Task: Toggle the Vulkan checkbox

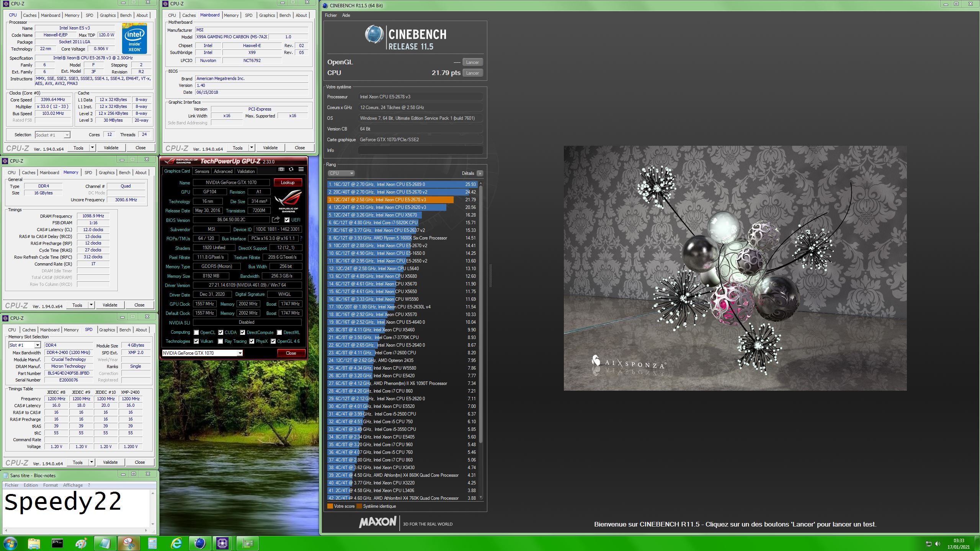Action: [x=196, y=341]
